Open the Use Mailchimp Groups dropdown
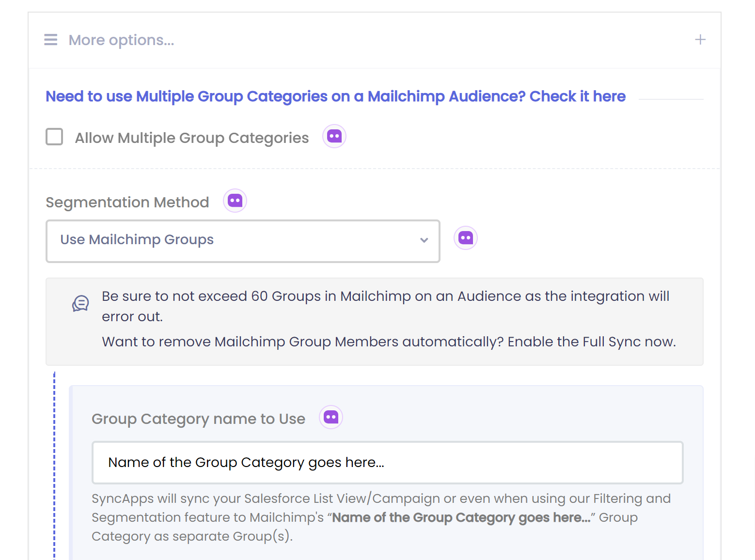The image size is (755, 560). point(243,241)
